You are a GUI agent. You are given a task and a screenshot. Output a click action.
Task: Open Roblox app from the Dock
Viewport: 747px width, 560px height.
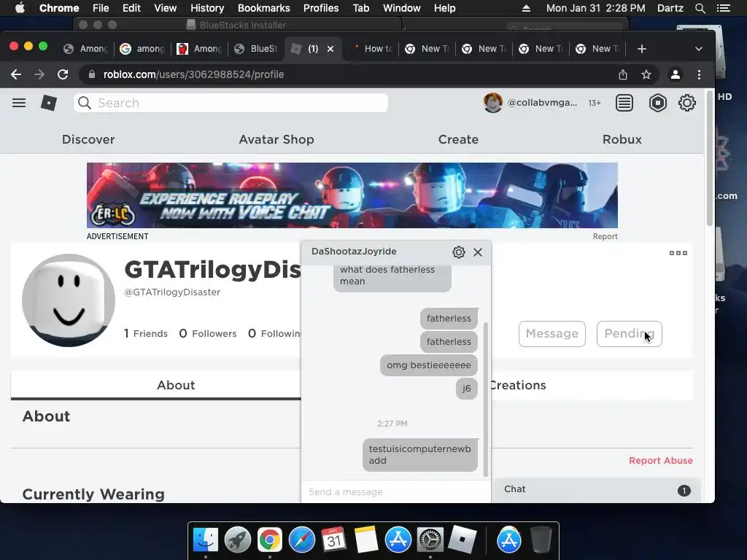click(x=462, y=539)
